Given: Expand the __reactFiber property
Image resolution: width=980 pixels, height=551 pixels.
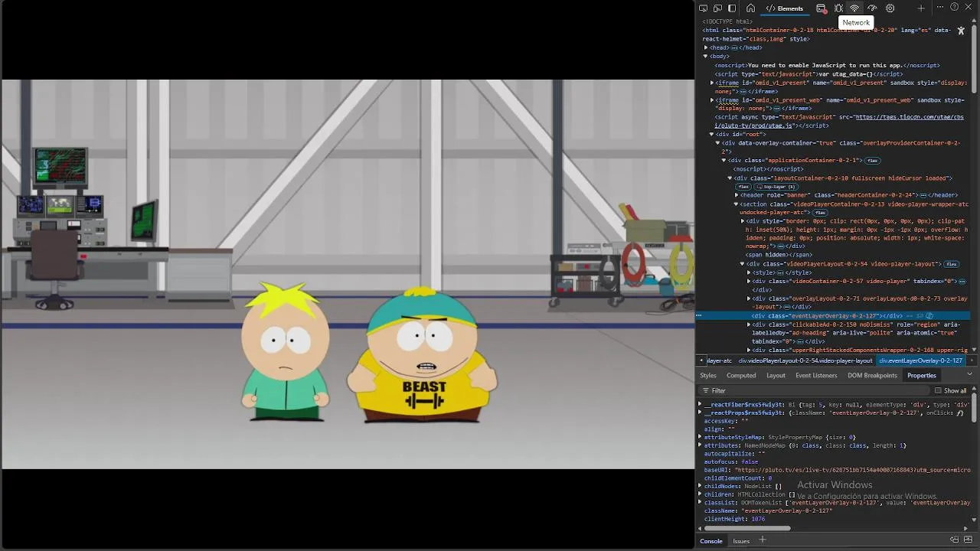Looking at the screenshot, I should coord(700,404).
